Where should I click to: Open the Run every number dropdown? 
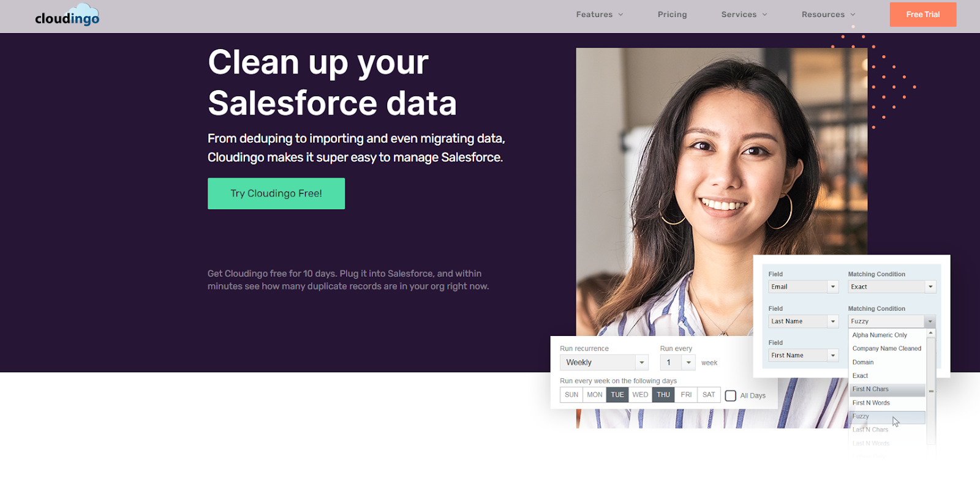pyautogui.click(x=677, y=362)
